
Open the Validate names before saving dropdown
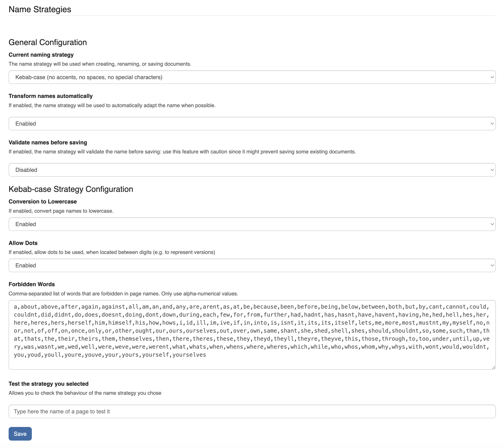pyautogui.click(x=252, y=170)
